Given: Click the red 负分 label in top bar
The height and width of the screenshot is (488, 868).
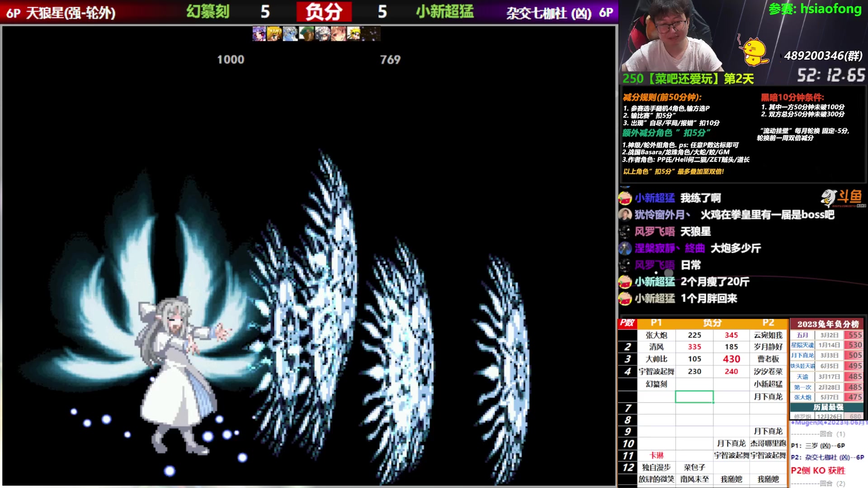Looking at the screenshot, I should [x=324, y=12].
